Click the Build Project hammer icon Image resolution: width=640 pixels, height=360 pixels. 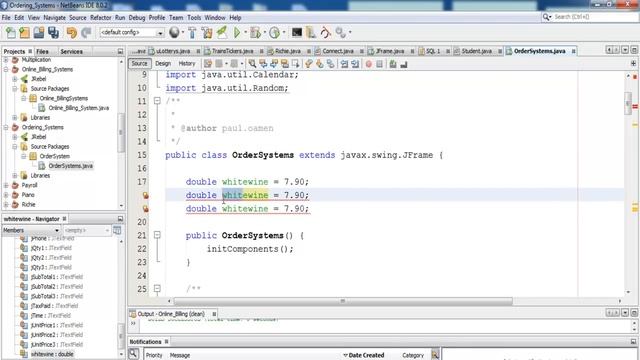[192, 33]
